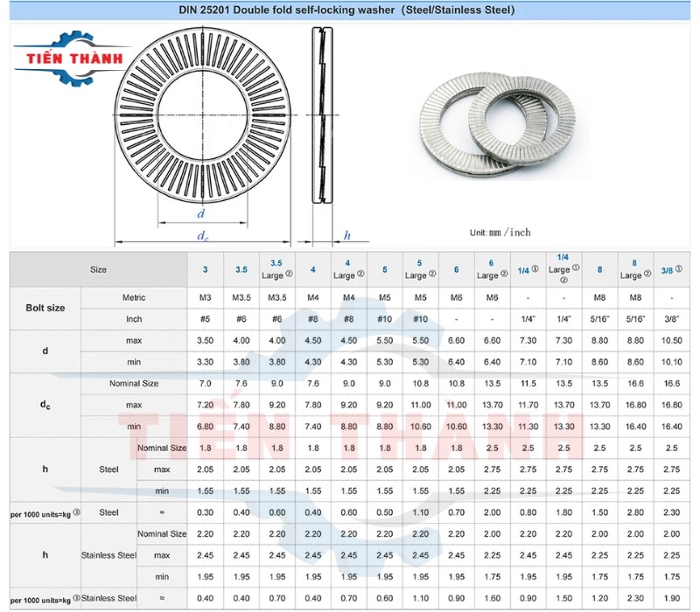Click the blue 'h' label in the drawing
The image size is (700, 612).
[347, 235]
